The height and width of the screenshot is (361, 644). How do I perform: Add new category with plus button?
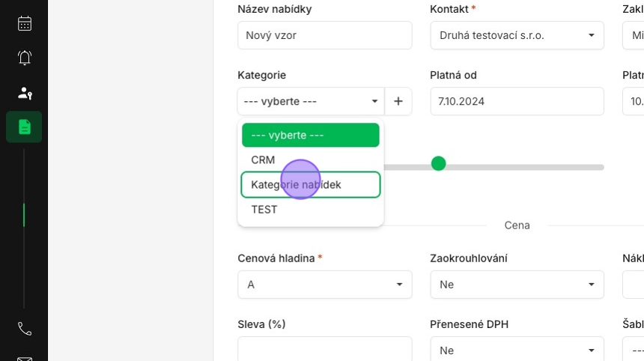tap(398, 101)
